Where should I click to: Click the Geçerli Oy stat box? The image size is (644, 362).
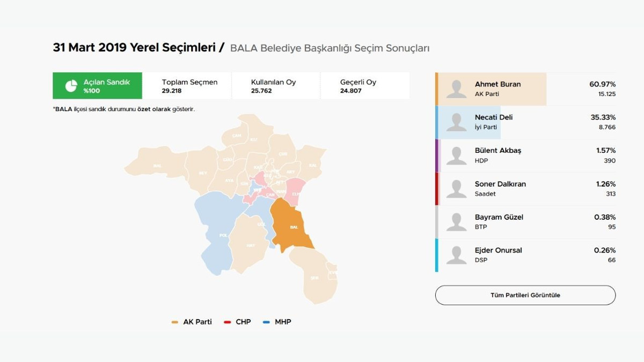[365, 86]
